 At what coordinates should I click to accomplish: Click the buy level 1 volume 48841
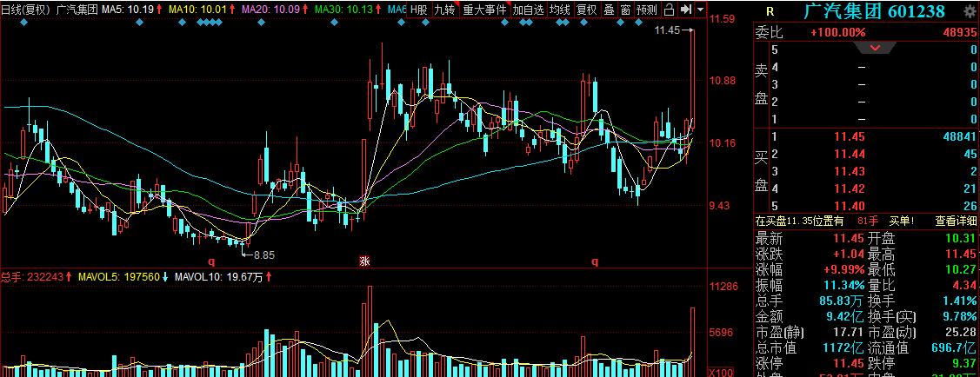click(961, 136)
